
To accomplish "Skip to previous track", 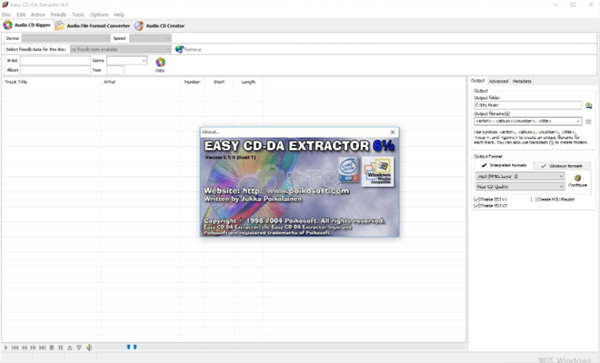I will click(x=15, y=347).
